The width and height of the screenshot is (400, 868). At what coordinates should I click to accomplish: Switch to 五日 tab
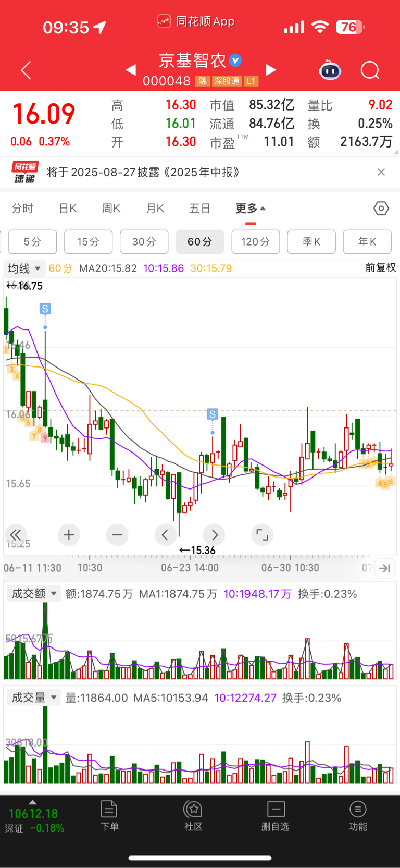199,209
